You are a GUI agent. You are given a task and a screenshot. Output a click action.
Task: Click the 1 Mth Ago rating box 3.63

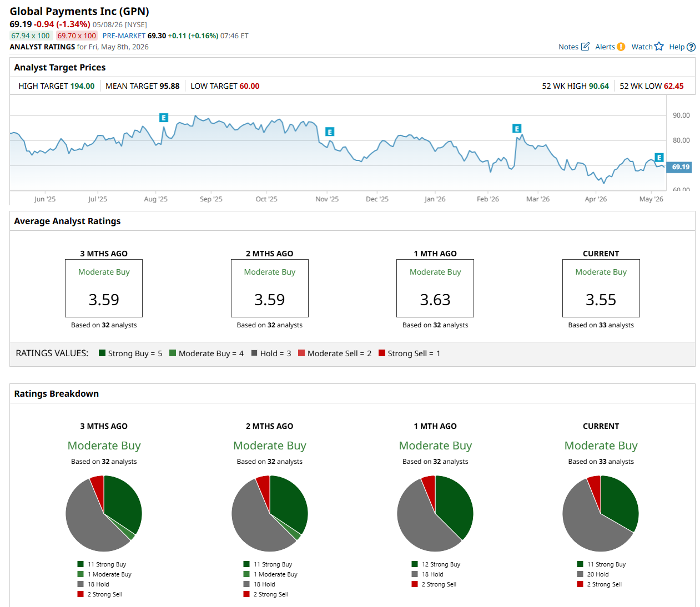point(435,288)
